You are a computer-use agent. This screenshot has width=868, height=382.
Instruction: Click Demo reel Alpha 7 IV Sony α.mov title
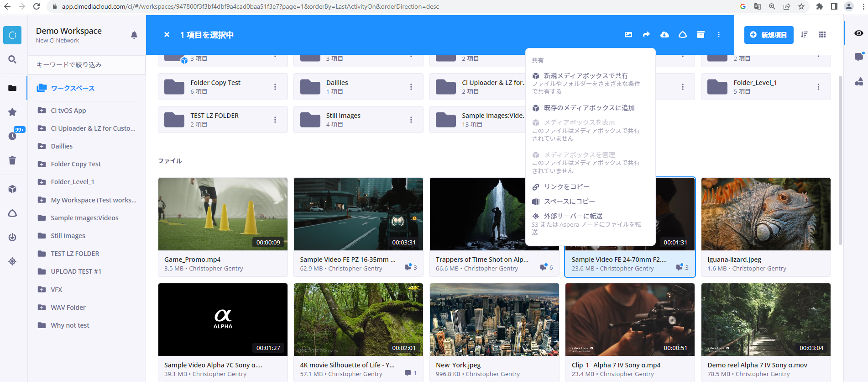pos(757,365)
